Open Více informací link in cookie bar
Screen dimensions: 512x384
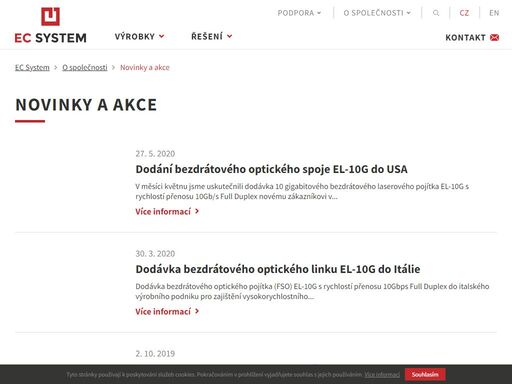pos(382,375)
